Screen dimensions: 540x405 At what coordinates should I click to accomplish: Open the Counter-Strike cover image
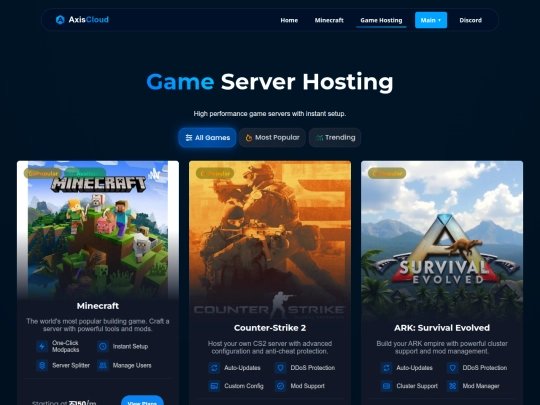270,240
